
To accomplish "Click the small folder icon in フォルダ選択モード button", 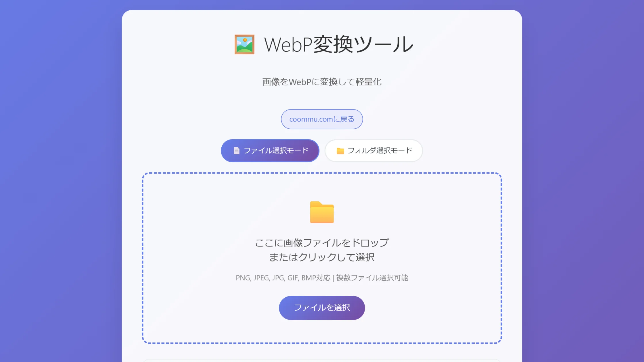I will pyautogui.click(x=340, y=151).
